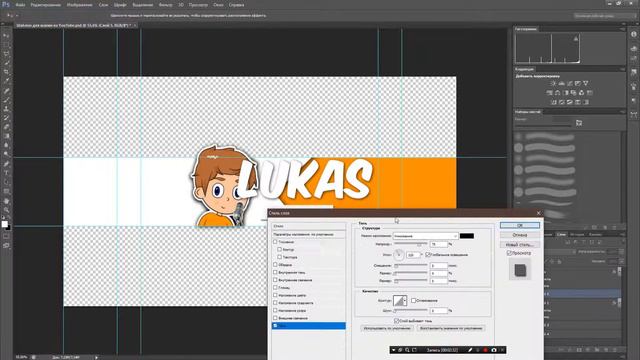640x360 pixels.
Task: Enable the Внутренняя тень checkbox
Action: [275, 272]
